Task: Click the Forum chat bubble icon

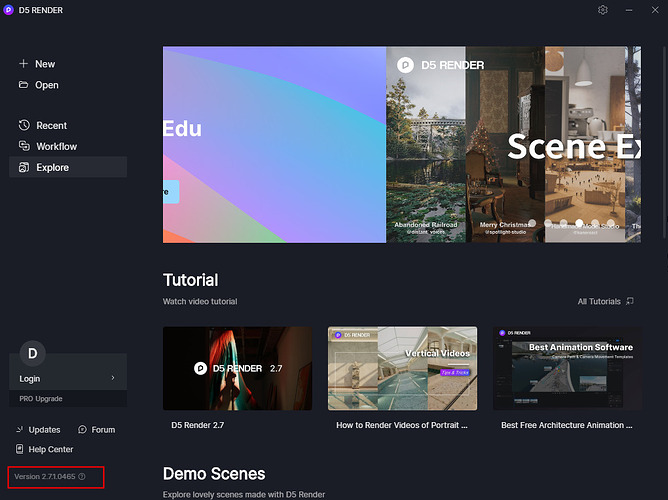Action: coord(82,429)
